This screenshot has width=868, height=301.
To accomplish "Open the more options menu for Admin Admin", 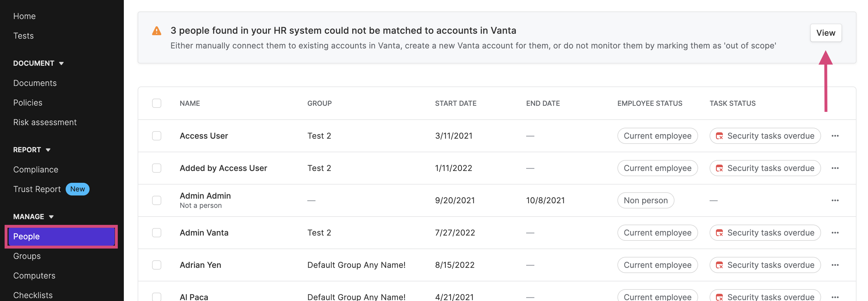I will tap(835, 200).
